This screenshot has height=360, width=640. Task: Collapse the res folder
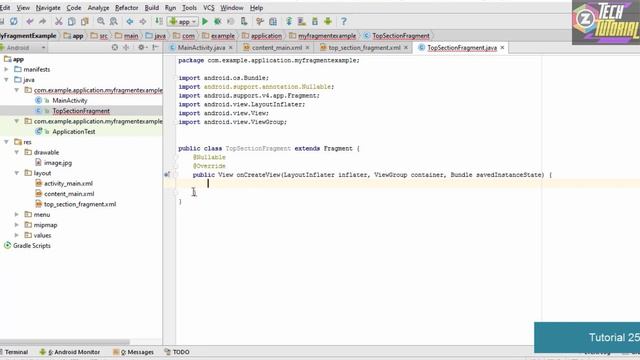click(x=7, y=142)
